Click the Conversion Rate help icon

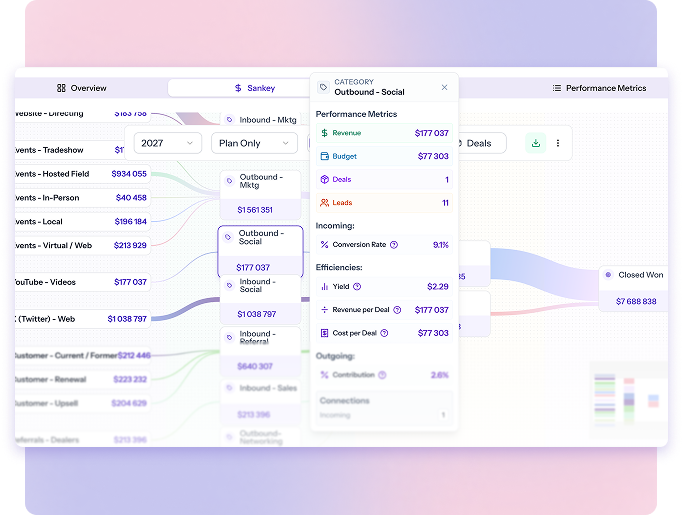pyautogui.click(x=393, y=244)
